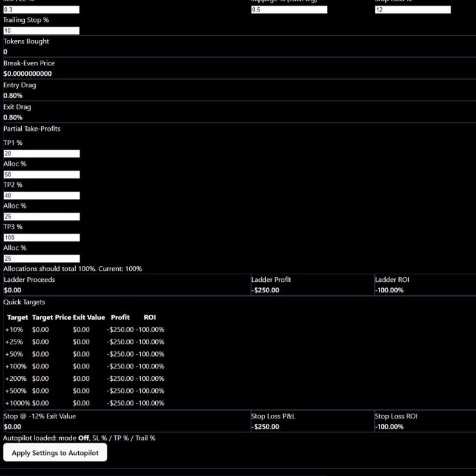Click the TP3 % input field
This screenshot has width=476, height=476.
tap(41, 238)
